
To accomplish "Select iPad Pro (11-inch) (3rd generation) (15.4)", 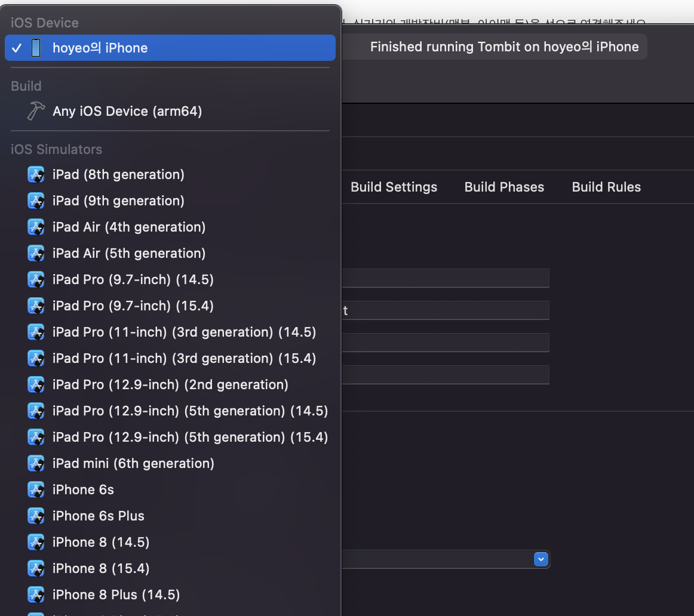I will (170, 358).
